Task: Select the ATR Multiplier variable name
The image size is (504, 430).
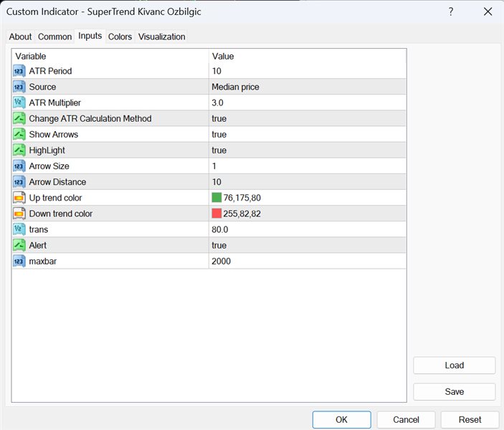Action: [55, 102]
